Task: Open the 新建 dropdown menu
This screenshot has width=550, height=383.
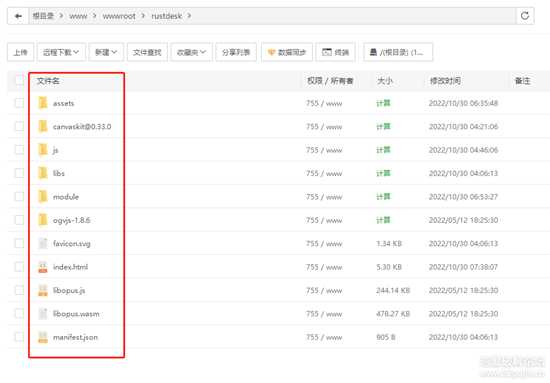Action: click(106, 52)
